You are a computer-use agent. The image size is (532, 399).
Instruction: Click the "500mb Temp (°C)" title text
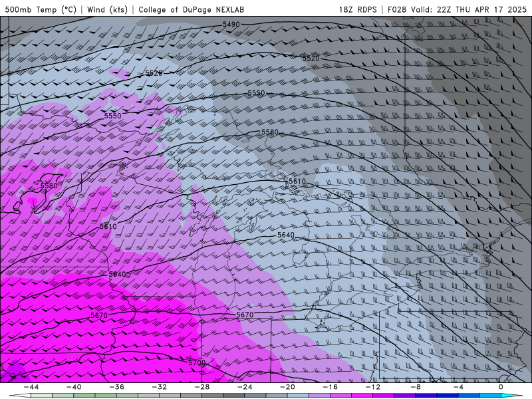41,9
